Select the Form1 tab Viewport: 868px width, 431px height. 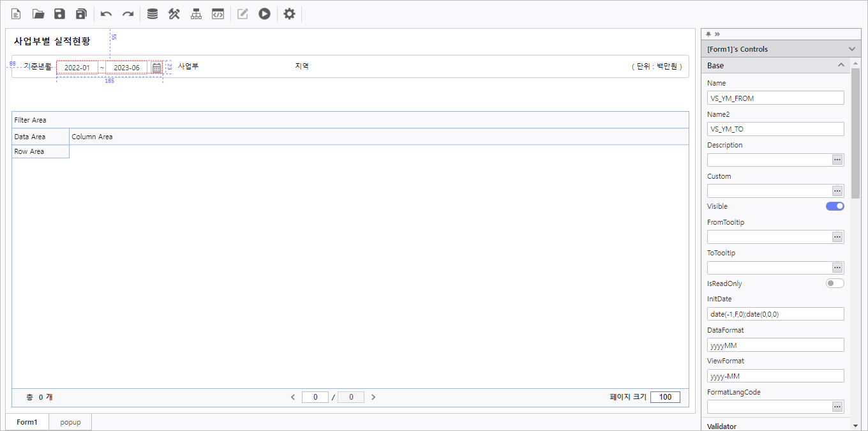(x=27, y=422)
